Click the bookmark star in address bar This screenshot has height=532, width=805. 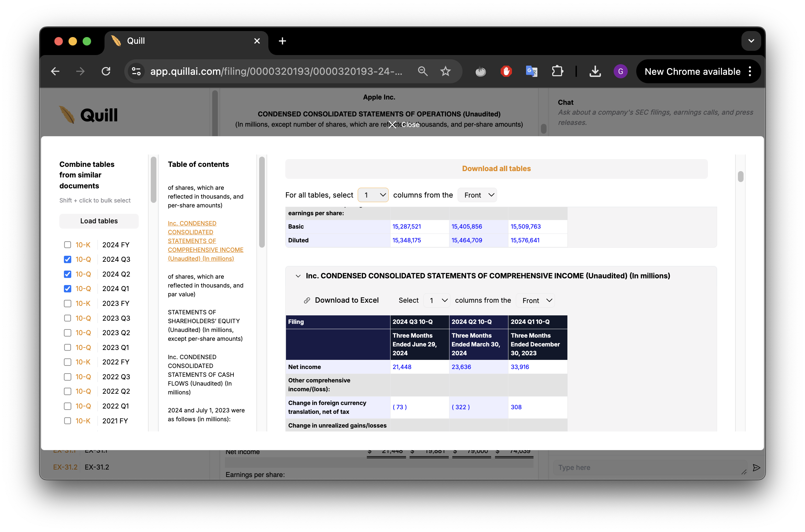tap(446, 71)
